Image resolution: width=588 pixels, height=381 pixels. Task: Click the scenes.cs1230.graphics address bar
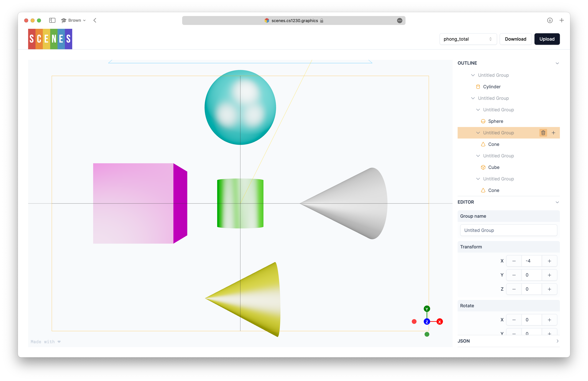(294, 20)
